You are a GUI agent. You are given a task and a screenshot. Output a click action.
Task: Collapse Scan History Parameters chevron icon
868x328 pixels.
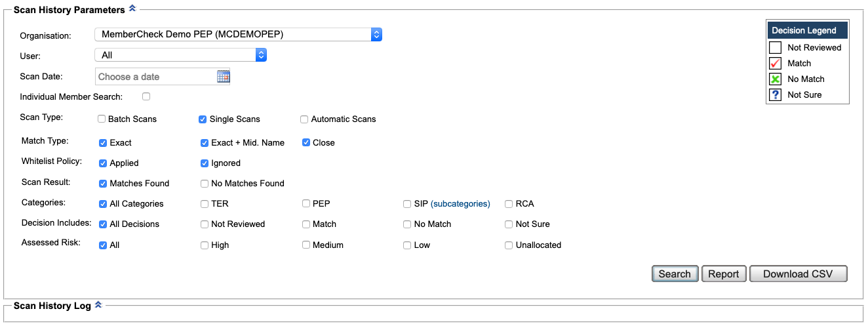point(132,9)
